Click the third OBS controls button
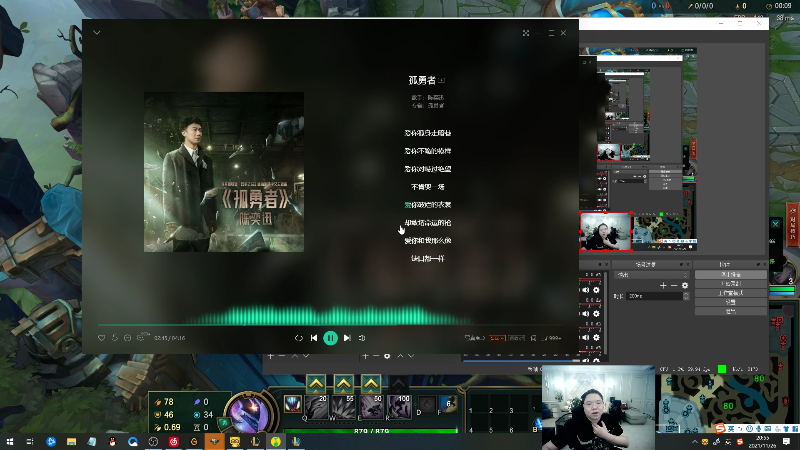 coord(731,293)
